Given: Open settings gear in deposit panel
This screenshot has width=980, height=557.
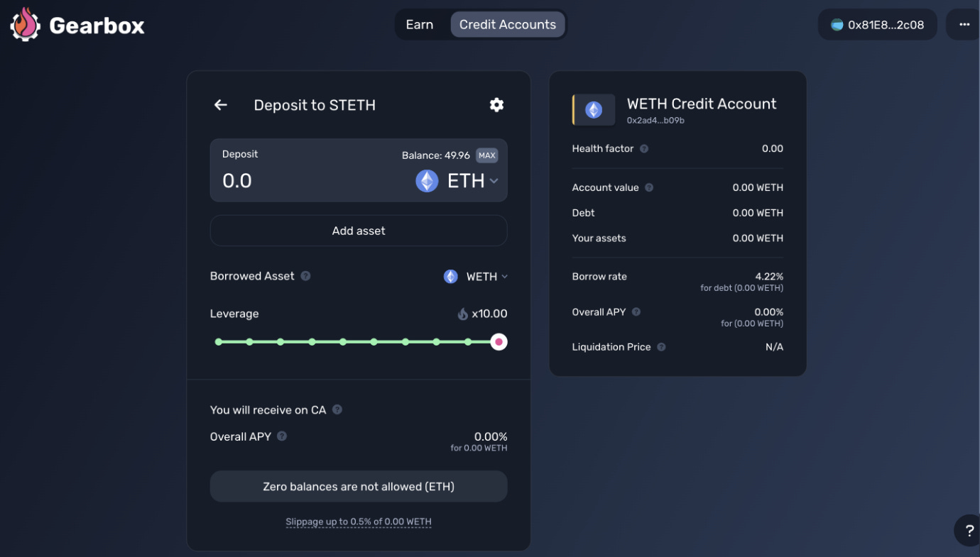Looking at the screenshot, I should coord(496,105).
